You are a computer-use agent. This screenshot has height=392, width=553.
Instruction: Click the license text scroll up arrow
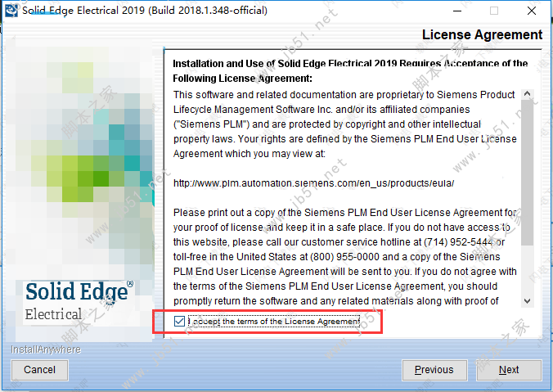(528, 94)
